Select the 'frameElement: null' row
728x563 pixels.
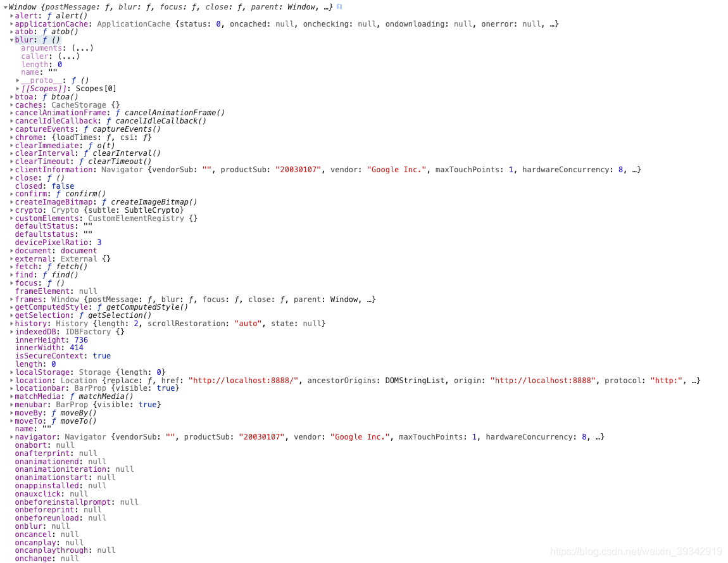(x=56, y=291)
